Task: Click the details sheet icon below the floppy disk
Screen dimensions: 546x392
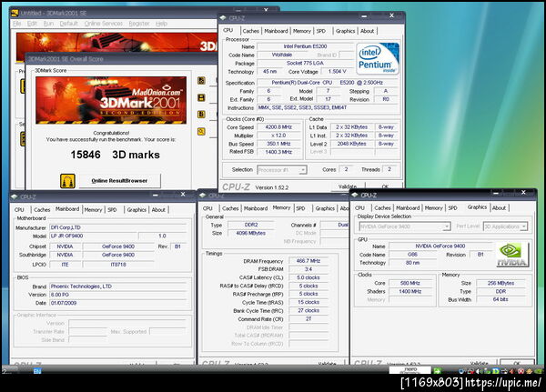Action: click(x=201, y=115)
